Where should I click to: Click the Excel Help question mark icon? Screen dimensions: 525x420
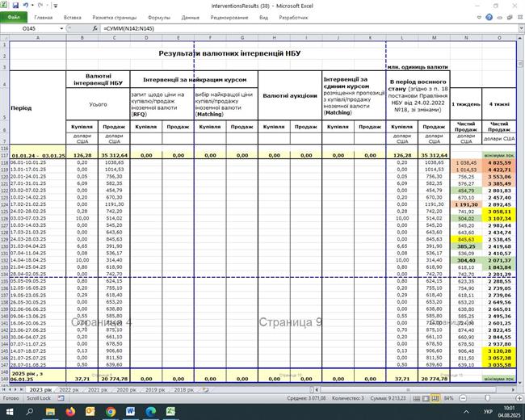(489, 18)
